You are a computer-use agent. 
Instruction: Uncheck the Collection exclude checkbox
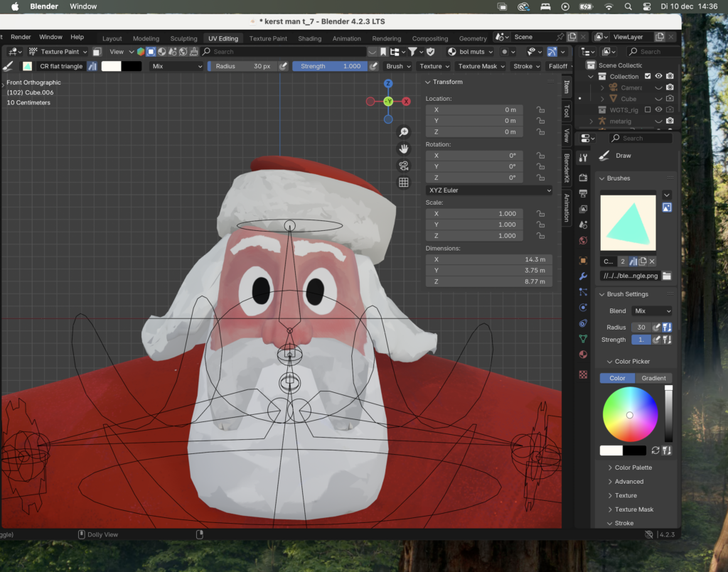(x=648, y=76)
